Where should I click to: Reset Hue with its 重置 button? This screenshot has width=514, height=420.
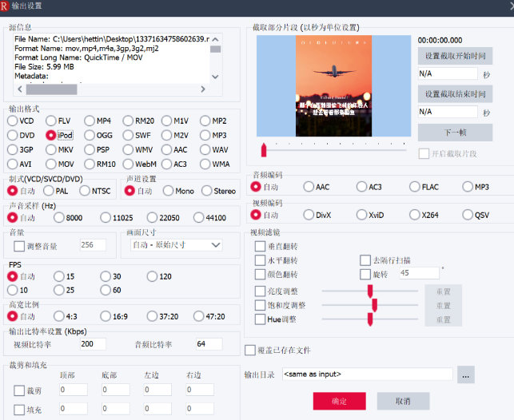[x=443, y=319]
